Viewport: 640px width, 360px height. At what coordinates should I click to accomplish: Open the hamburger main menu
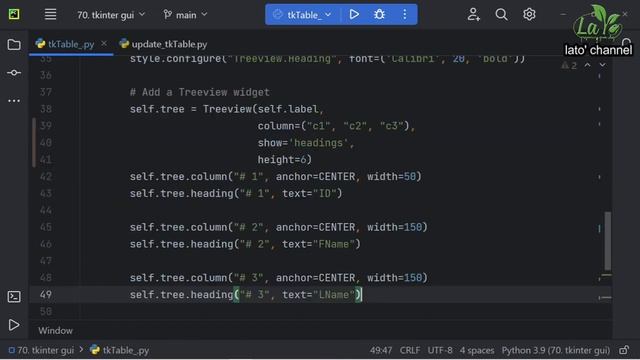coord(51,15)
